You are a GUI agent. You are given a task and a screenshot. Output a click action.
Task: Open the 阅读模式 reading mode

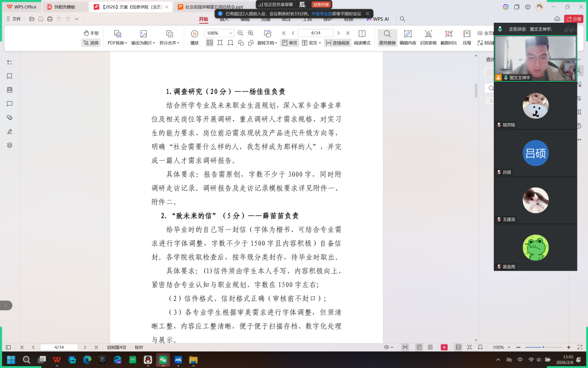(362, 38)
